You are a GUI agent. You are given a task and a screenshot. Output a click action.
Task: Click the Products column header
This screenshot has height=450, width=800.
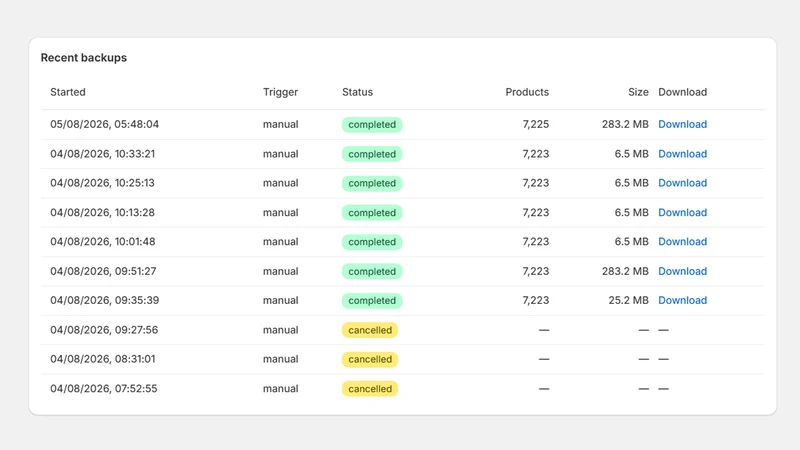click(x=527, y=92)
